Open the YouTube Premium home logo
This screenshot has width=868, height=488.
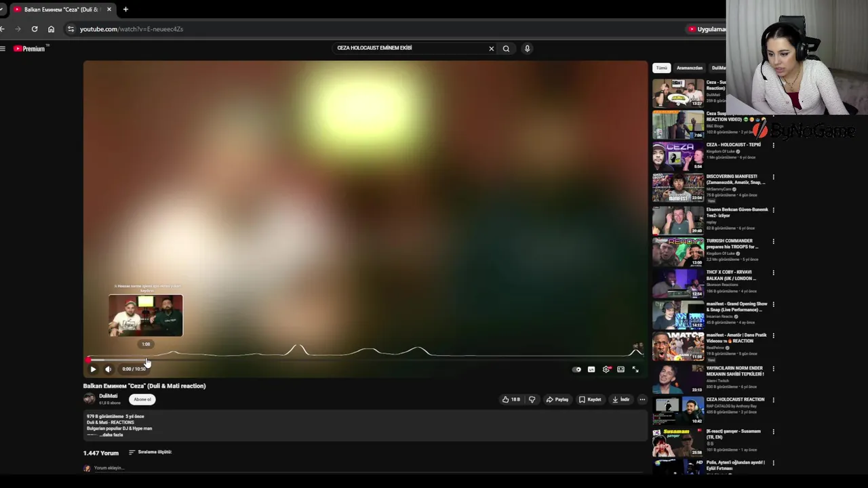click(28, 48)
